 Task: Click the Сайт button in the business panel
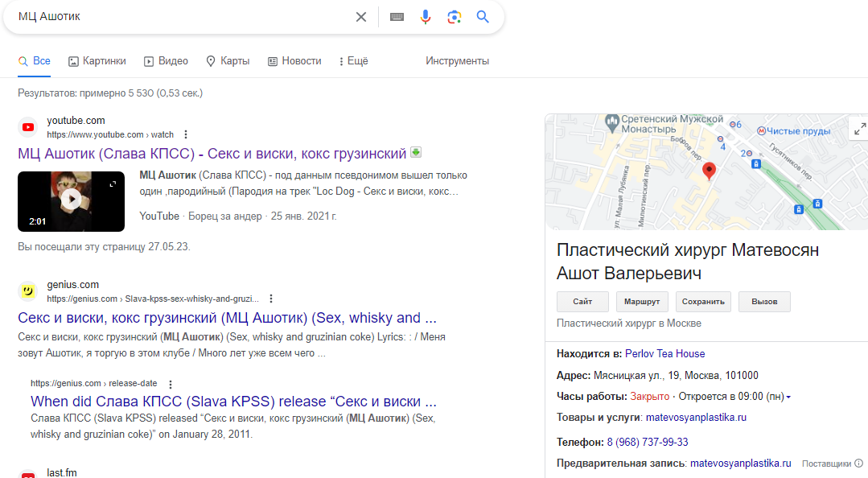click(582, 301)
